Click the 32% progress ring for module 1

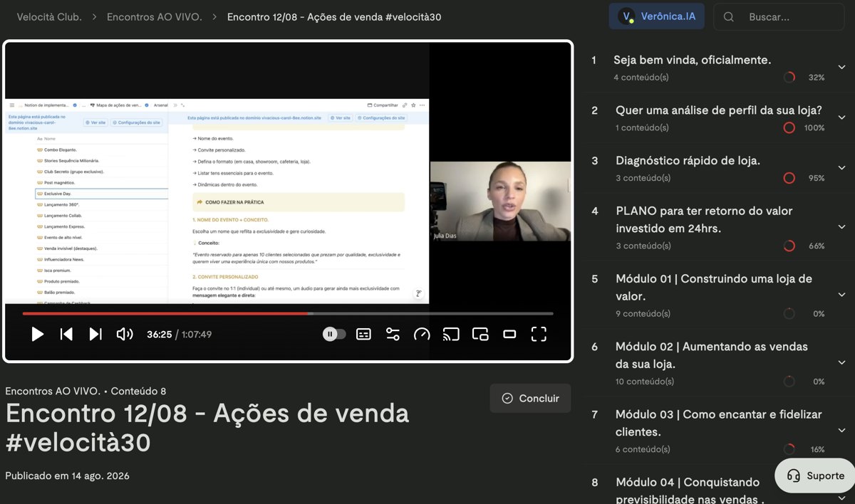(789, 78)
